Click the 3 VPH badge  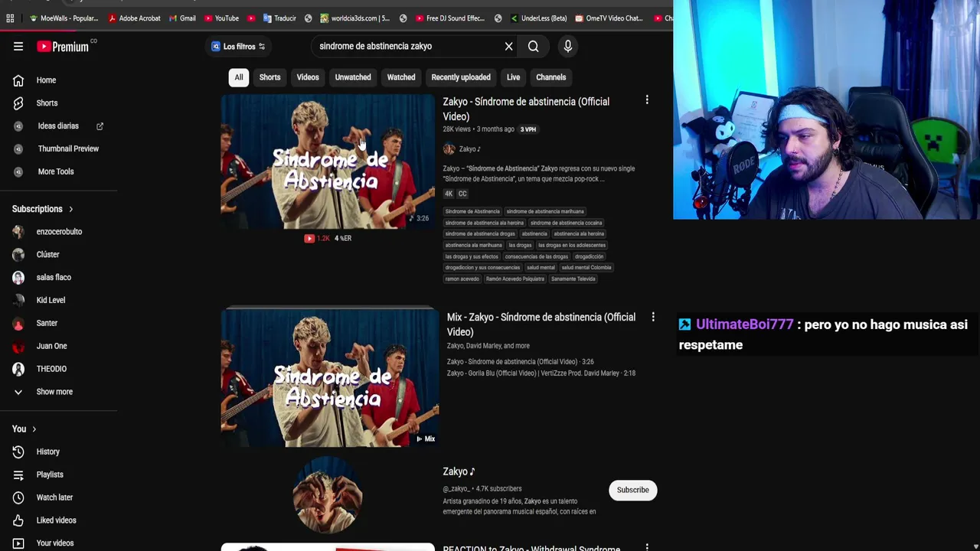(528, 129)
